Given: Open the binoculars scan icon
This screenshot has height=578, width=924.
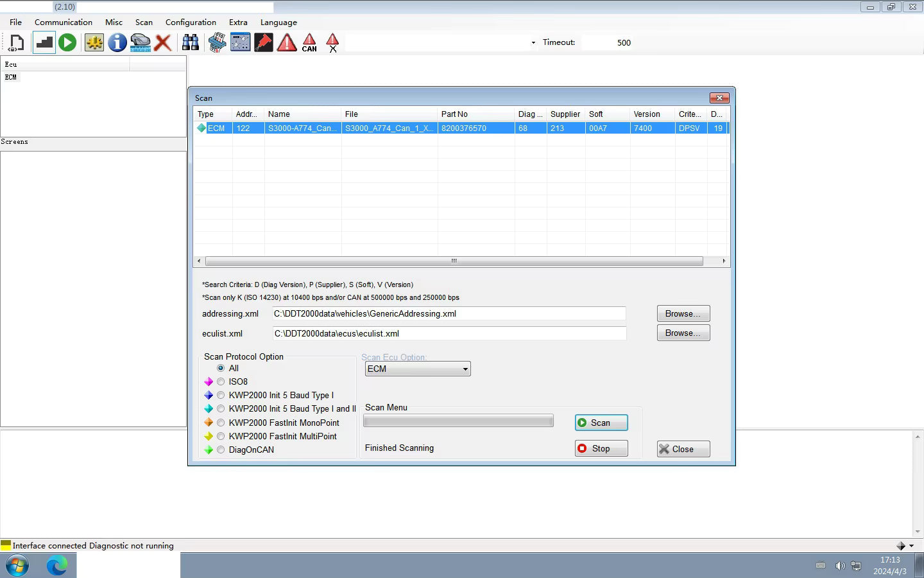Looking at the screenshot, I should [191, 43].
